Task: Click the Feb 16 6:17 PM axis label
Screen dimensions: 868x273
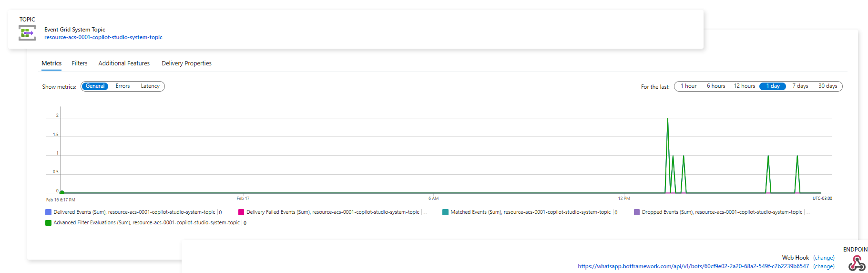Action: point(61,200)
